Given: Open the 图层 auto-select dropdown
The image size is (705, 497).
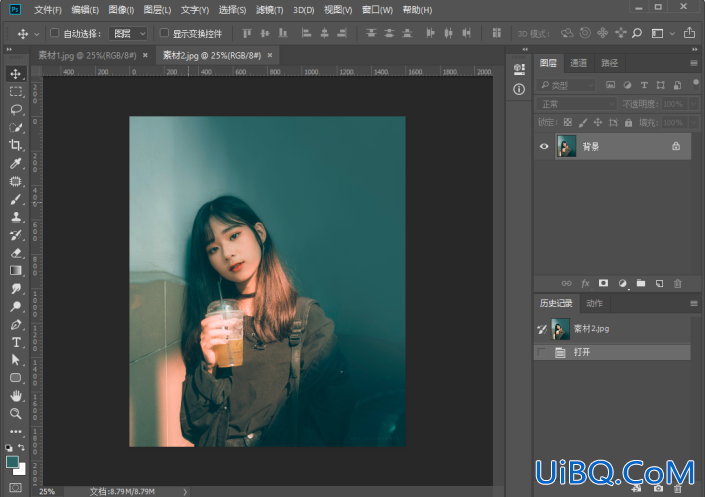Looking at the screenshot, I should (128, 34).
